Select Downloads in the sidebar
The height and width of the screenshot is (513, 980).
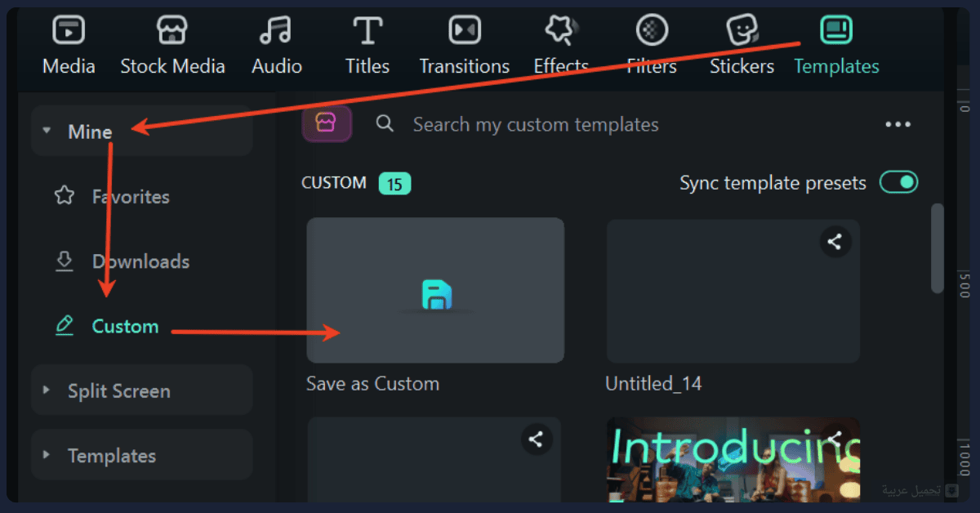[x=140, y=261]
